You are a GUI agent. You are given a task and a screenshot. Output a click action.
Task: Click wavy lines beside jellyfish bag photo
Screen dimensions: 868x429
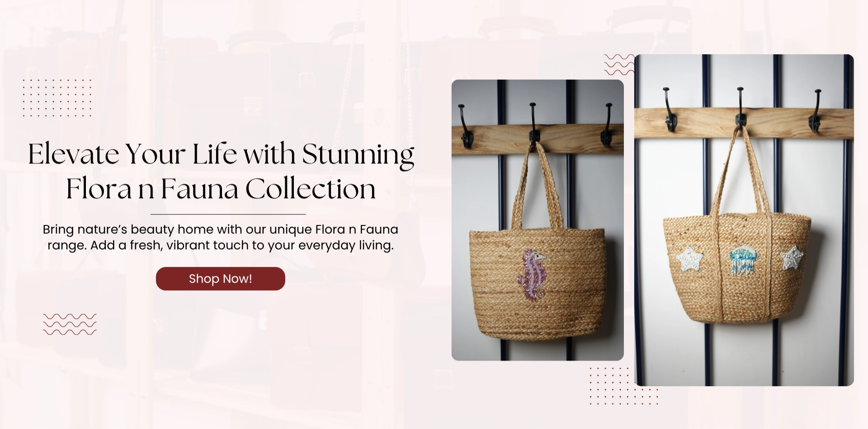tap(619, 65)
